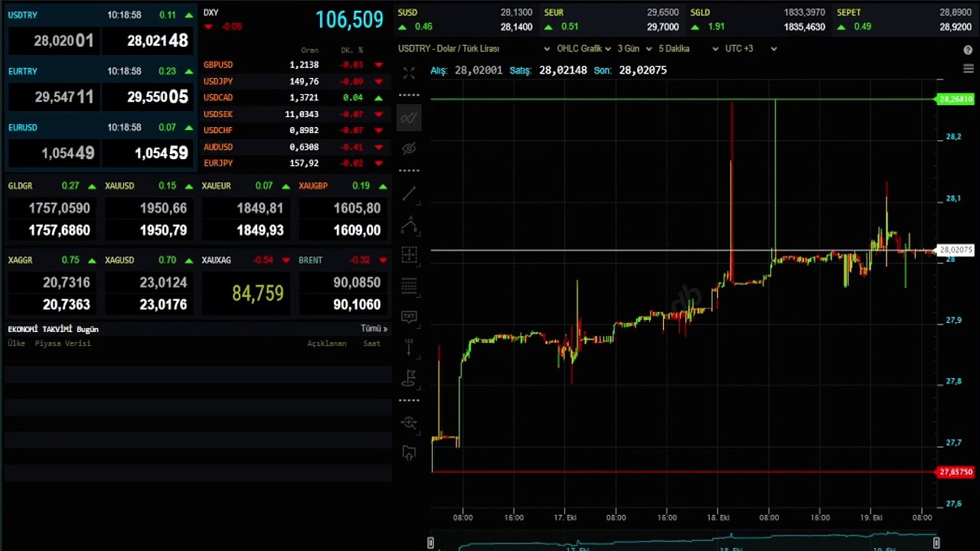980x551 pixels.
Task: Open the 3 Gün range dropdown
Action: (635, 48)
